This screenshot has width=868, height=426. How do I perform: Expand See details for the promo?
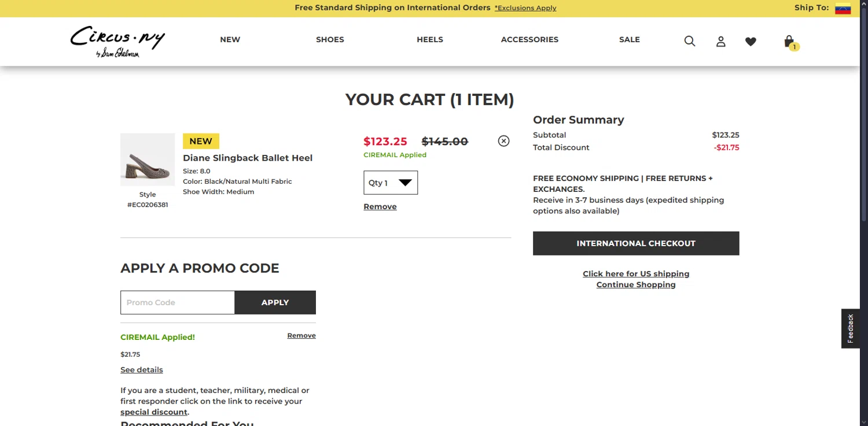tap(141, 370)
